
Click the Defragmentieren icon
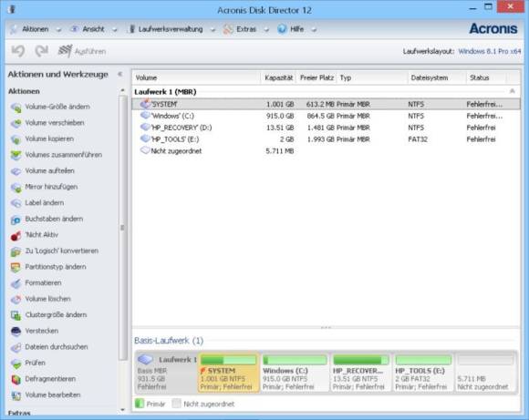pos(16,380)
